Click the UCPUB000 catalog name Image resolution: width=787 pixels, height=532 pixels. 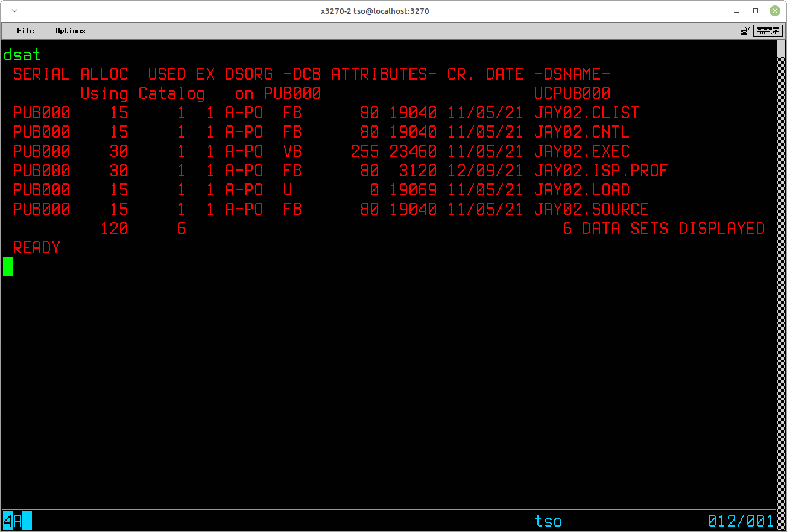[572, 93]
